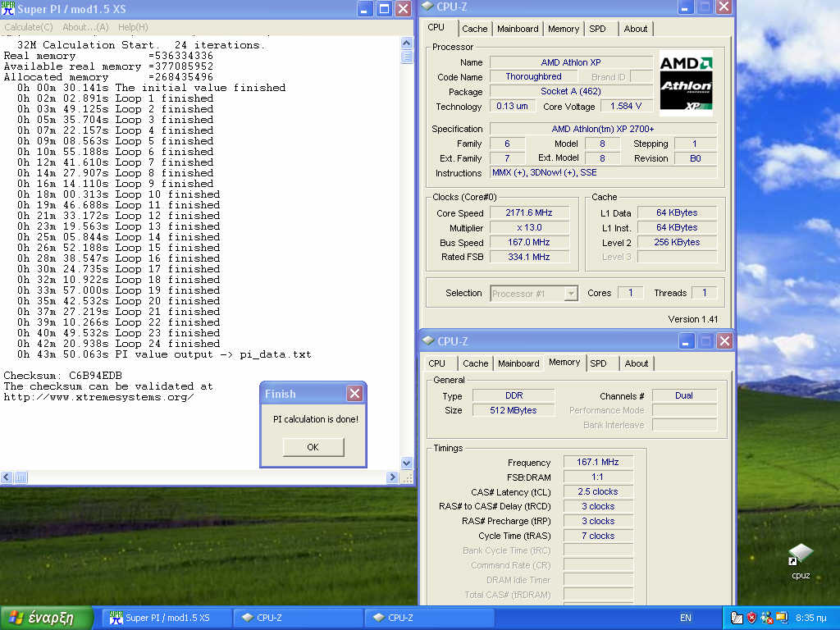The width and height of the screenshot is (840, 630).
Task: Switch to About tab in upper CPU-Z
Action: pos(636,29)
